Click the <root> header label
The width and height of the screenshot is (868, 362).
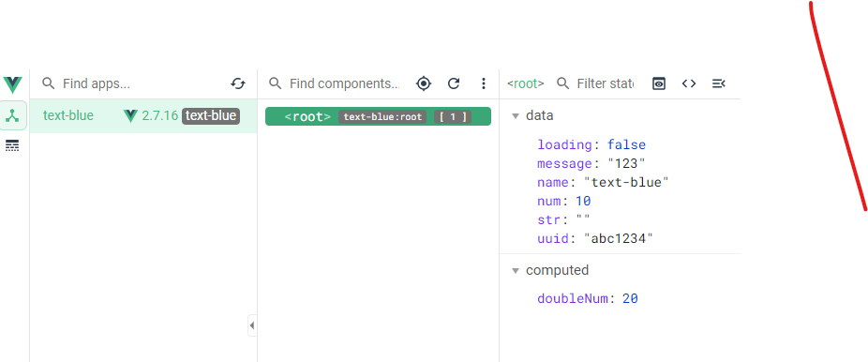click(525, 83)
